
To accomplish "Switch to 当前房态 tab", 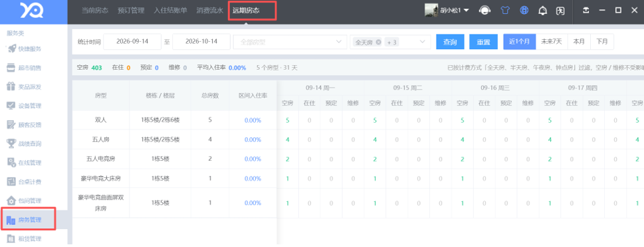I will (x=95, y=11).
